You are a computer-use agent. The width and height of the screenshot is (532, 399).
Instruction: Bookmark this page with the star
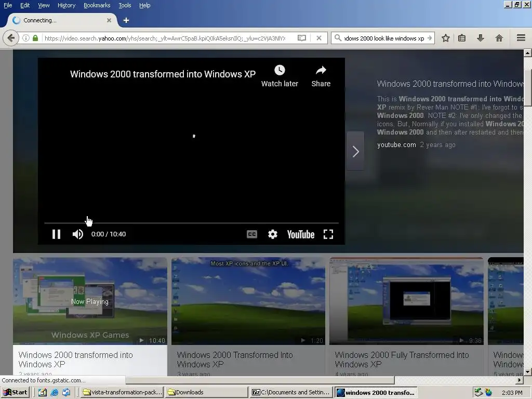click(x=445, y=38)
